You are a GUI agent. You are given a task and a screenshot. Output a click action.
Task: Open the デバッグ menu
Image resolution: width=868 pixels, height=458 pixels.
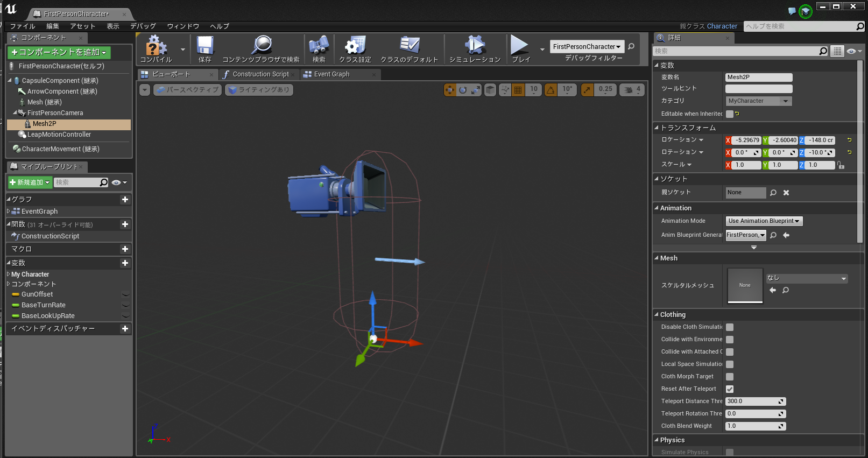click(x=143, y=26)
